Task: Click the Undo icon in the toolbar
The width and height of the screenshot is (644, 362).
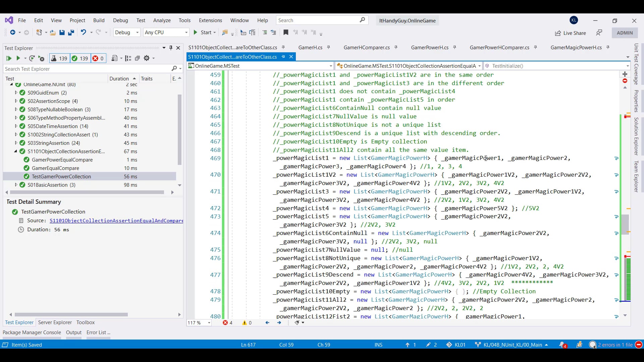Action: (84, 33)
